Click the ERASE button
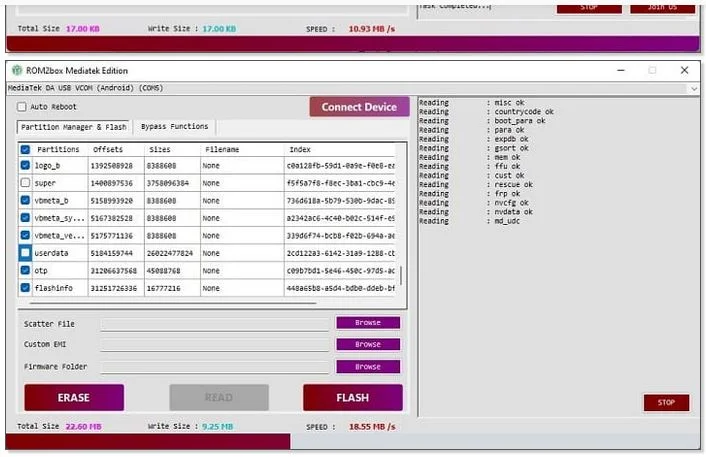Image resolution: width=706 pixels, height=457 pixels. click(x=74, y=398)
